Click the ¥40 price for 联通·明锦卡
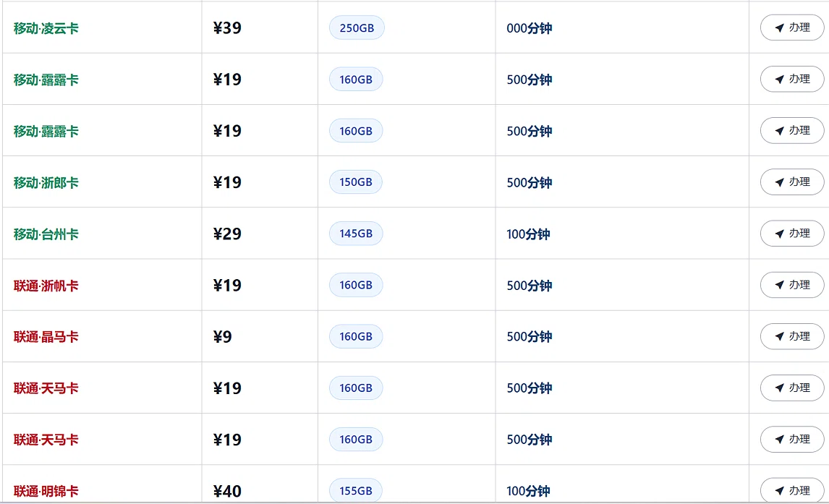 click(227, 491)
